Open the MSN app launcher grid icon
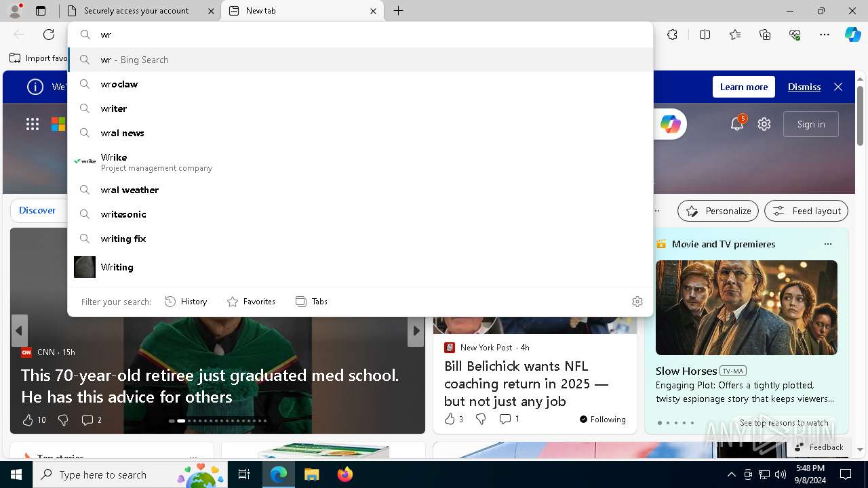868x488 pixels. [x=33, y=124]
